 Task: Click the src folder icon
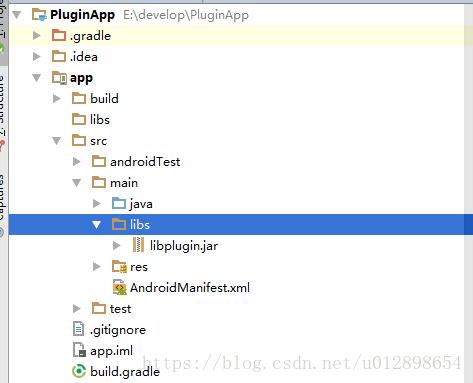tap(79, 140)
